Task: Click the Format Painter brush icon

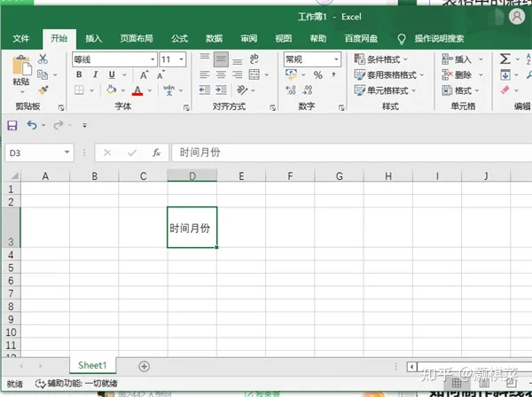Action: [x=43, y=90]
